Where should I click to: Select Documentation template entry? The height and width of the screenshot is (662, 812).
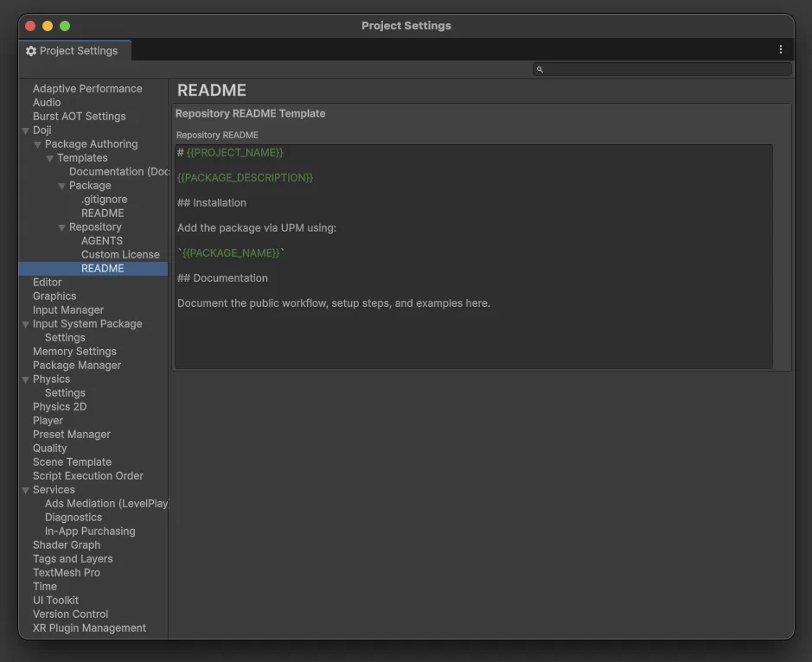click(x=119, y=171)
